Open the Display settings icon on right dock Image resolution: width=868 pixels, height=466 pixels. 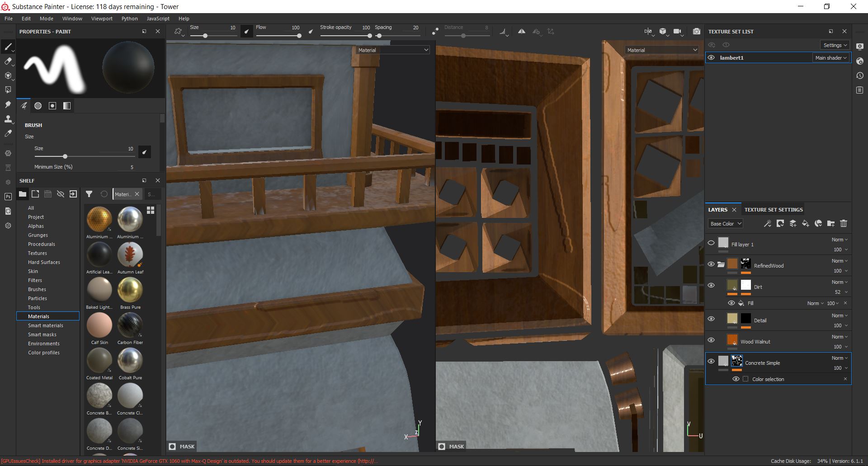[860, 47]
